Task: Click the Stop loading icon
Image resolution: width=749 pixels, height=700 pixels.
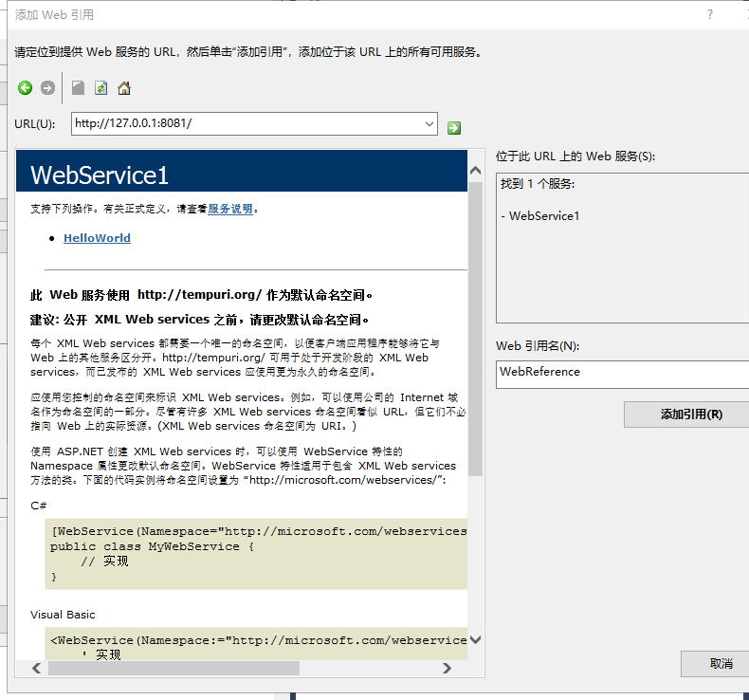Action: point(78,88)
